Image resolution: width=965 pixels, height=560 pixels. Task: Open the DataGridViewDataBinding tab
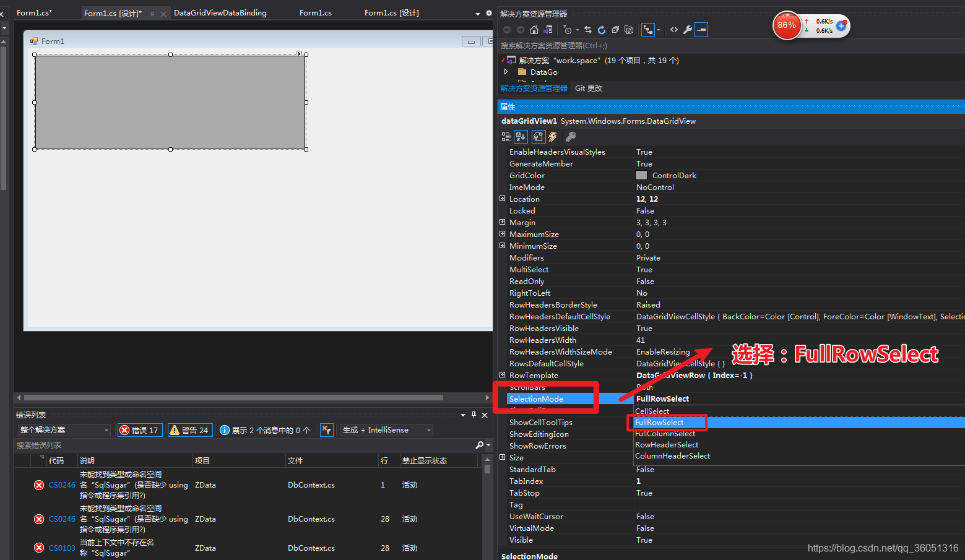220,12
